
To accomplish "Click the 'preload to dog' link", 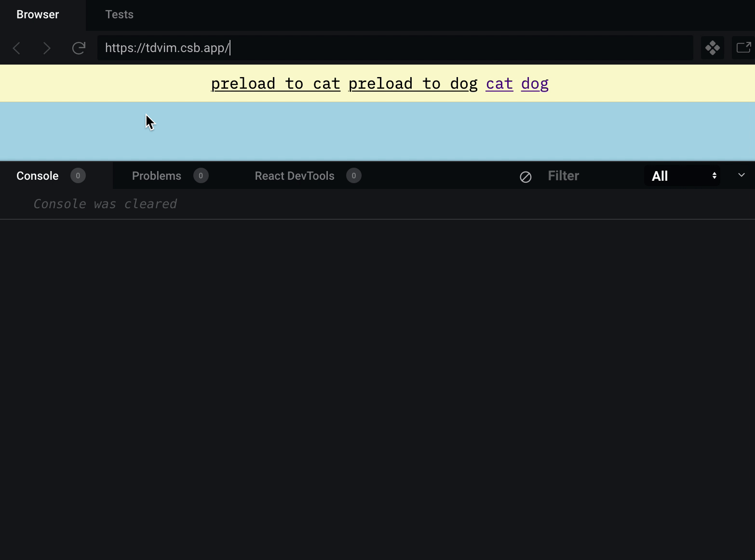I will (413, 83).
